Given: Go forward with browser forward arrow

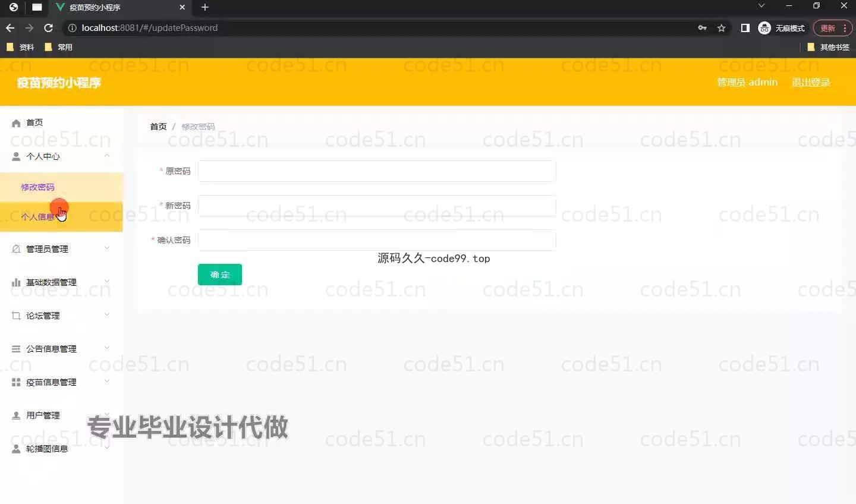Looking at the screenshot, I should [29, 28].
